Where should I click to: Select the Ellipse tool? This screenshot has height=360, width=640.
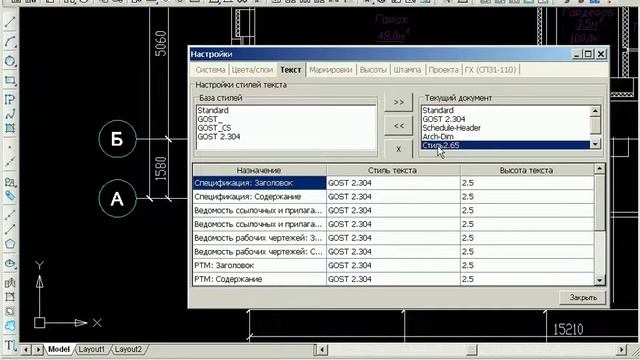[x=10, y=263]
